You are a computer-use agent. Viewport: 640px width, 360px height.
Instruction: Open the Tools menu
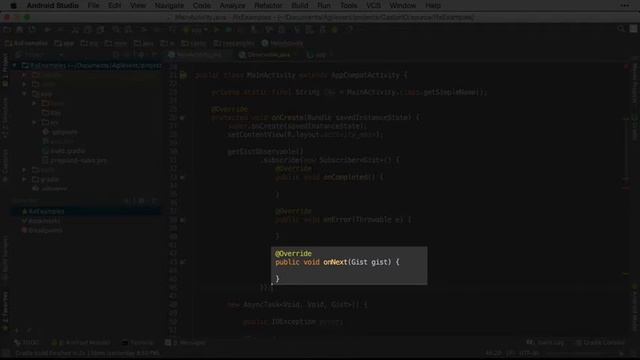click(x=348, y=6)
